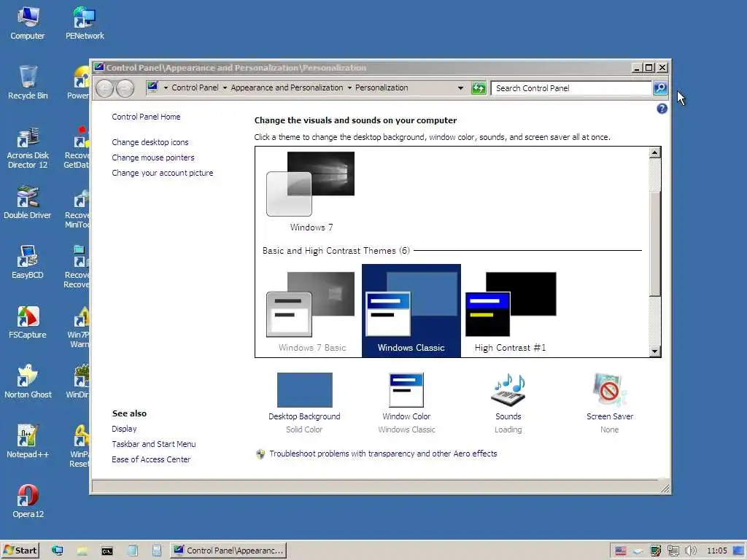Open Ease of Access Center link
747x560 pixels.
coord(151,459)
